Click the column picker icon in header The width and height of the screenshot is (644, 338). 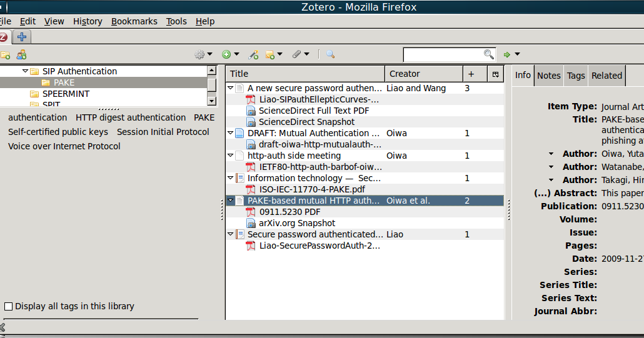click(x=496, y=74)
